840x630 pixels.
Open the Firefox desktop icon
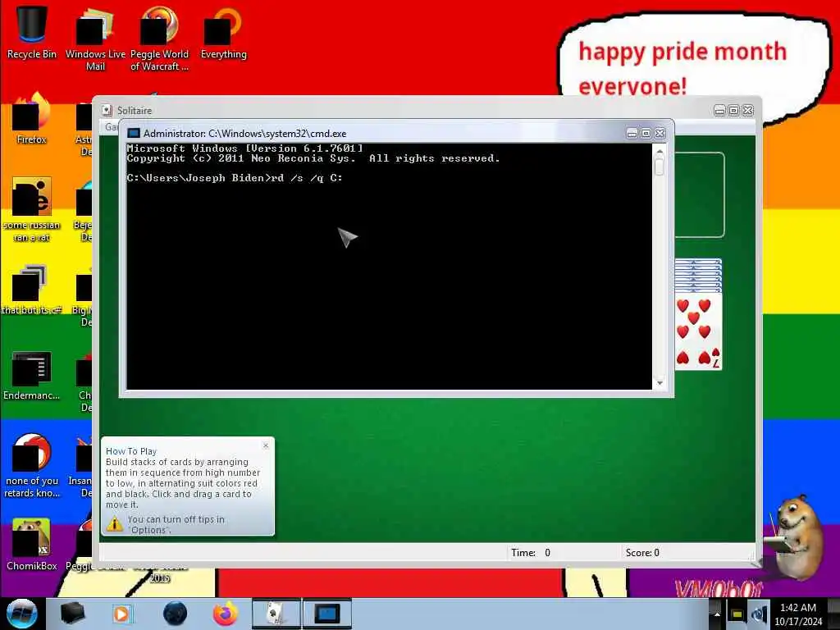[x=32, y=118]
